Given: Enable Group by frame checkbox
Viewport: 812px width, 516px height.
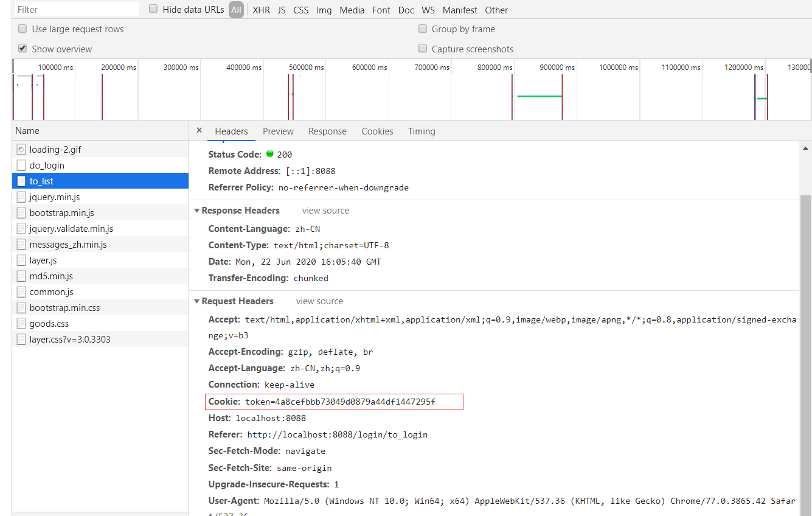Looking at the screenshot, I should pos(423,29).
